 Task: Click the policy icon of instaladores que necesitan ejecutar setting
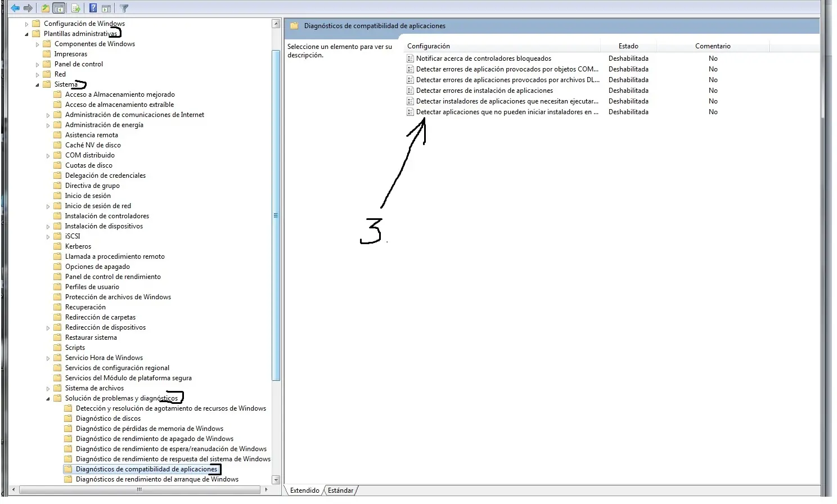(x=410, y=101)
